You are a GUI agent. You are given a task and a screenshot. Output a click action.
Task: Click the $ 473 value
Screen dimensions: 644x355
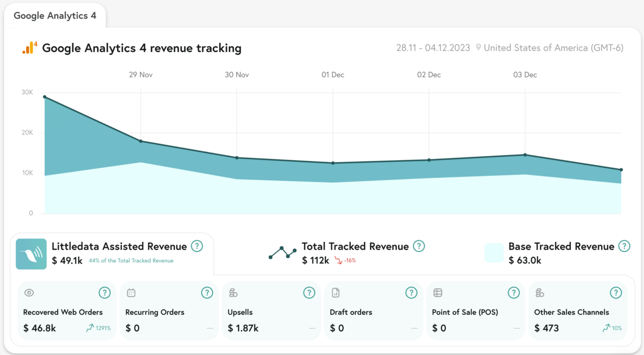pyautogui.click(x=547, y=328)
